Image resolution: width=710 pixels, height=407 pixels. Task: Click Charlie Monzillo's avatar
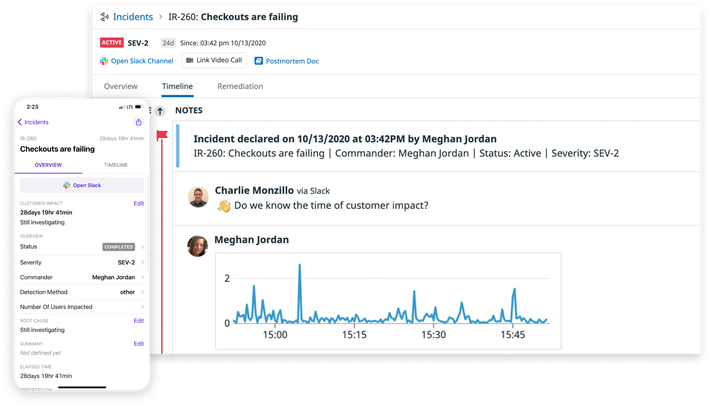click(x=198, y=197)
